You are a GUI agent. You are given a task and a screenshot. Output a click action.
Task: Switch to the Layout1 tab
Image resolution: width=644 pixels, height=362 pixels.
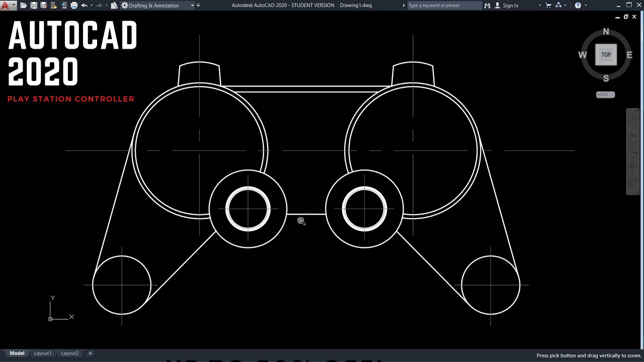[x=43, y=353]
